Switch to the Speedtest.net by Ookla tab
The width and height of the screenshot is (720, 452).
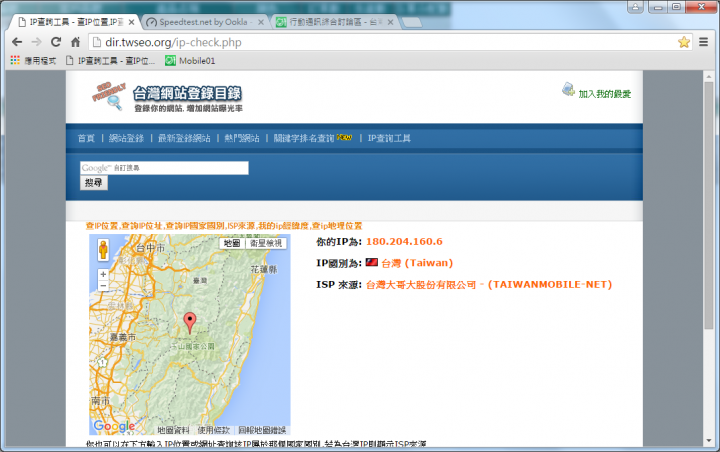[203, 22]
